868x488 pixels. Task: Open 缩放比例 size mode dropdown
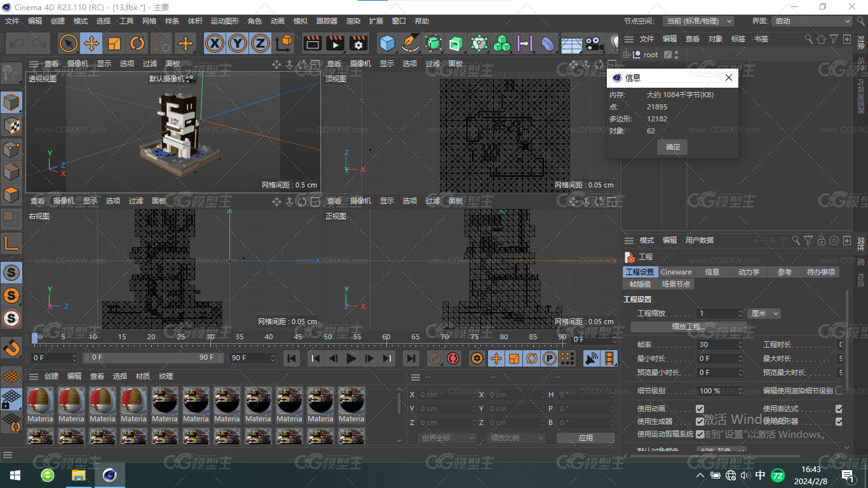[x=517, y=438]
